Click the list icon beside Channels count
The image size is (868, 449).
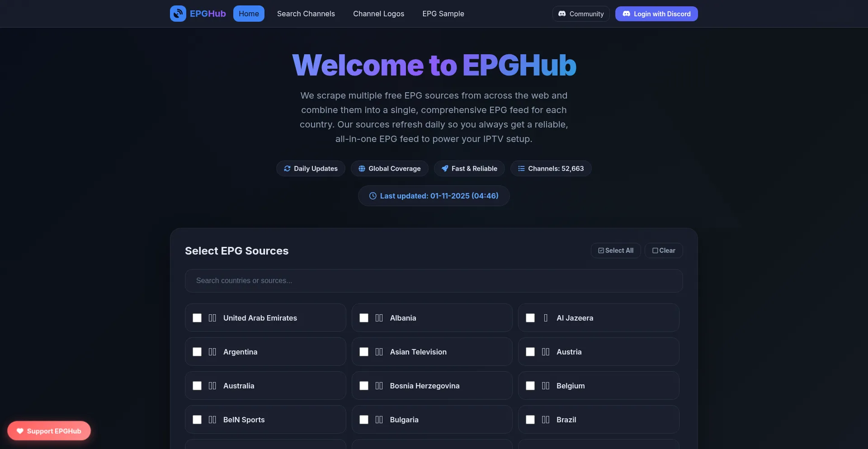click(x=521, y=169)
